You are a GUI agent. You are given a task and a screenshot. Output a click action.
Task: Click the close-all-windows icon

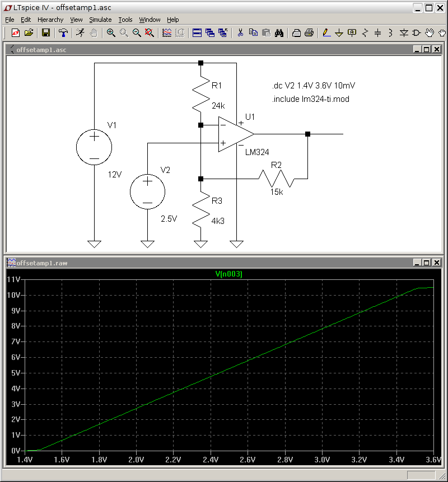223,32
